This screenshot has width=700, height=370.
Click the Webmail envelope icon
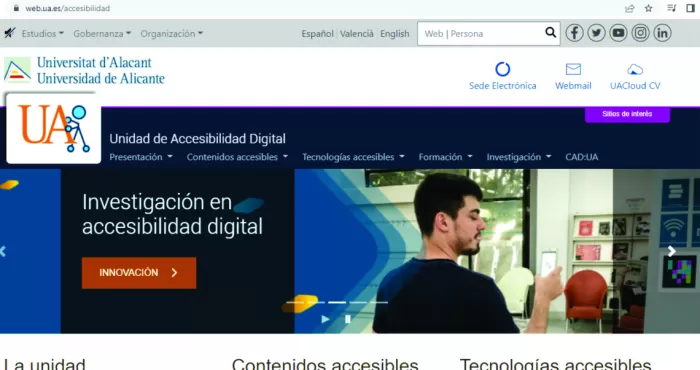pos(573,69)
